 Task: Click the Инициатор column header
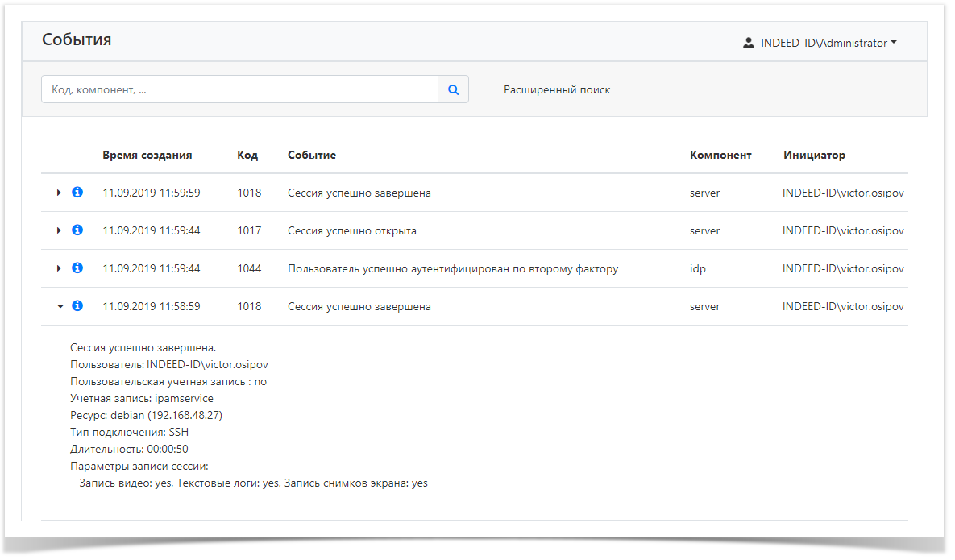(814, 155)
